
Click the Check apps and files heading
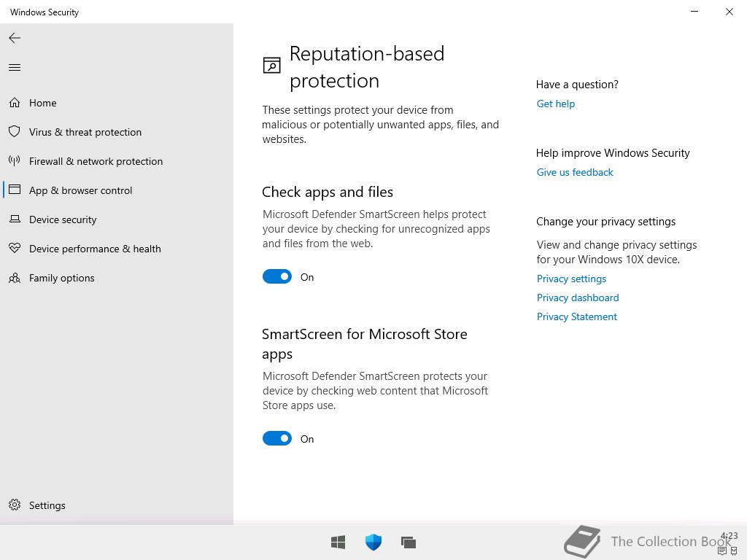328,192
